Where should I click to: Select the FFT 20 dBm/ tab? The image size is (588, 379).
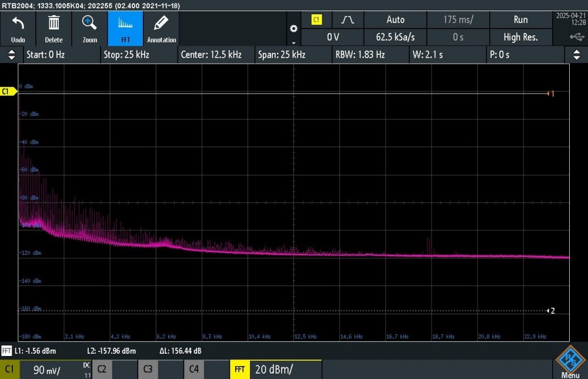click(275, 370)
